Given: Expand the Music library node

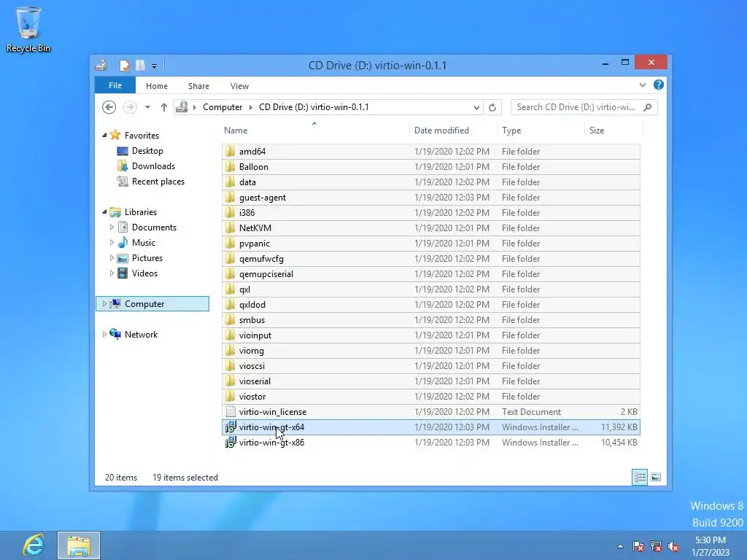Looking at the screenshot, I should point(112,243).
